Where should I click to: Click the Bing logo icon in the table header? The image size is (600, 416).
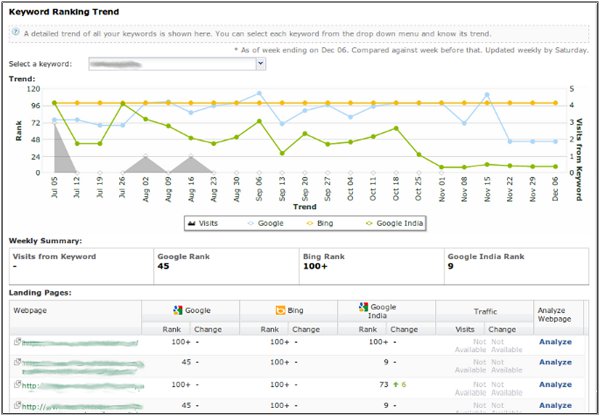pos(280,310)
